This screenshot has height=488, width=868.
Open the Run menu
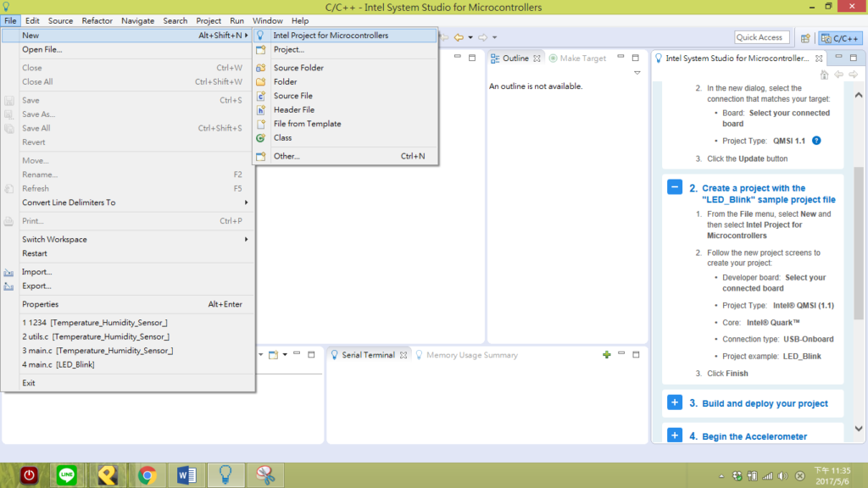[x=237, y=20]
